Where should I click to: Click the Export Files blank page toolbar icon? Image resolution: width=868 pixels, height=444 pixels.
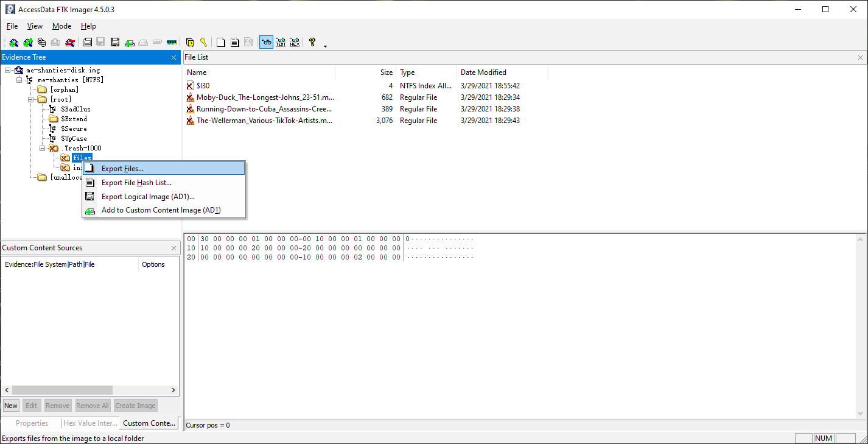point(221,42)
